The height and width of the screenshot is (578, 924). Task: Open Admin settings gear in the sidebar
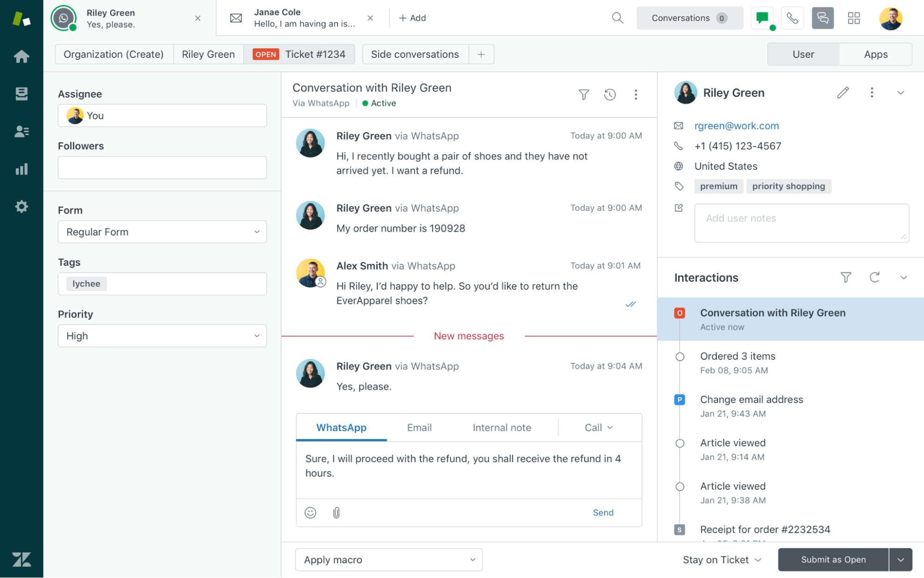click(21, 207)
